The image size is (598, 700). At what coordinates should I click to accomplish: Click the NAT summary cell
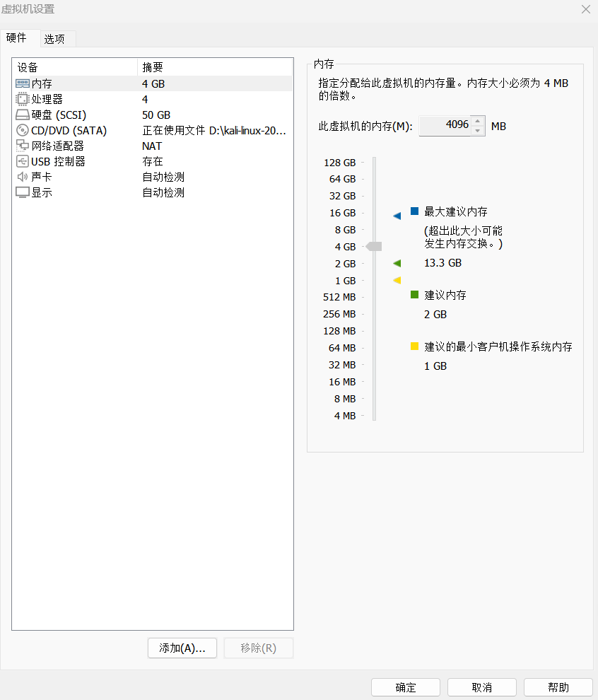click(152, 146)
